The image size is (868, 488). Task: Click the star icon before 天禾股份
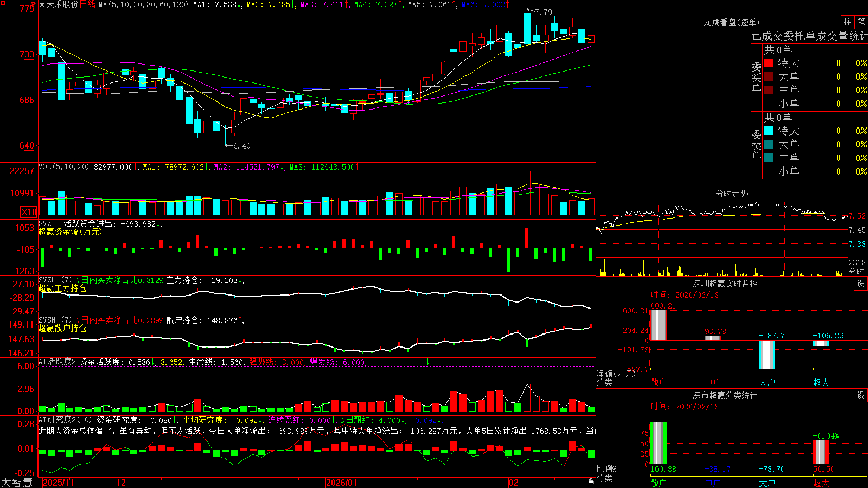coord(42,4)
